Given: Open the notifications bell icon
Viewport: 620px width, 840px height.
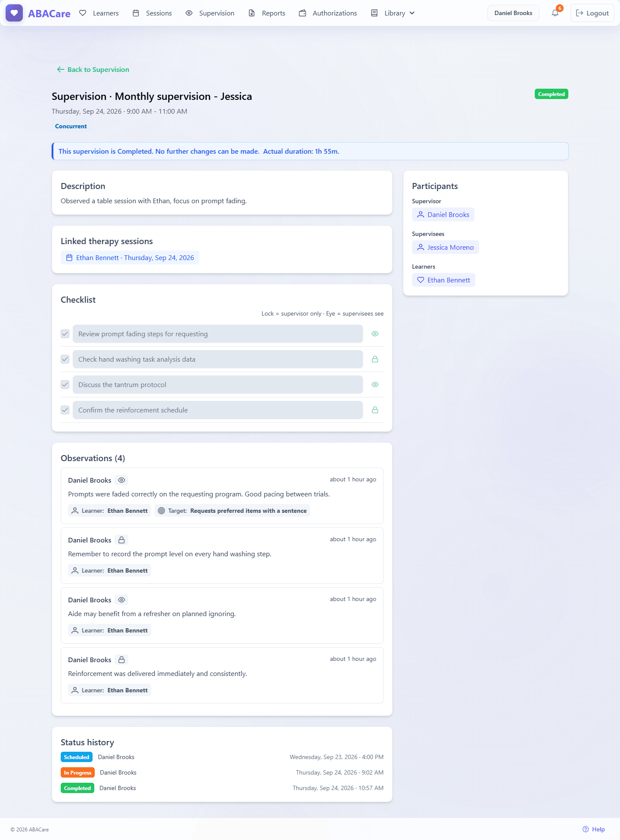Looking at the screenshot, I should point(555,13).
